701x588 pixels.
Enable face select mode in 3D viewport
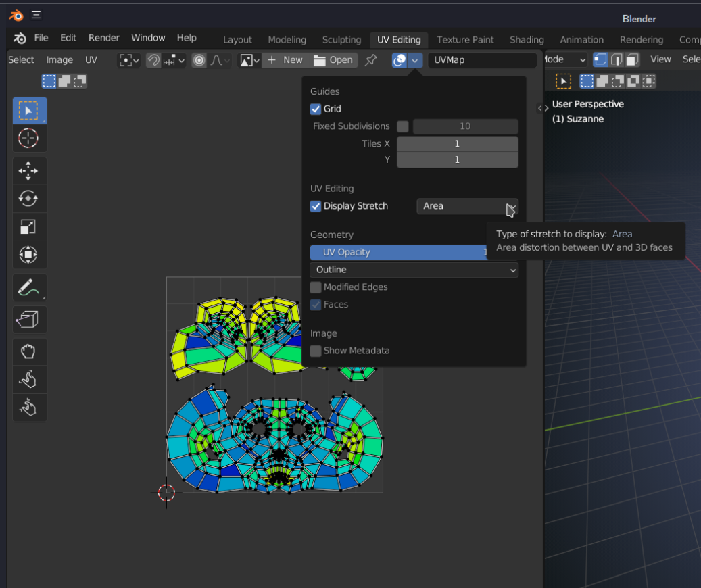click(632, 59)
